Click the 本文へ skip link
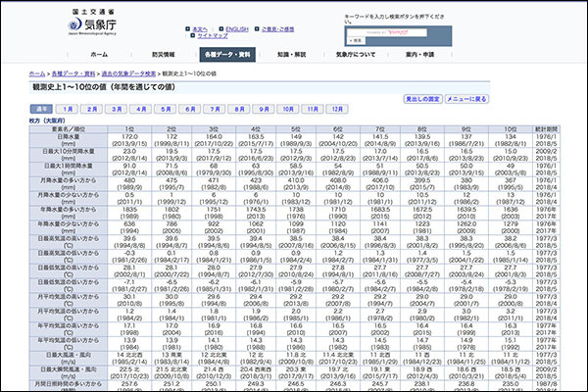The width and height of the screenshot is (588, 392). tap(201, 30)
